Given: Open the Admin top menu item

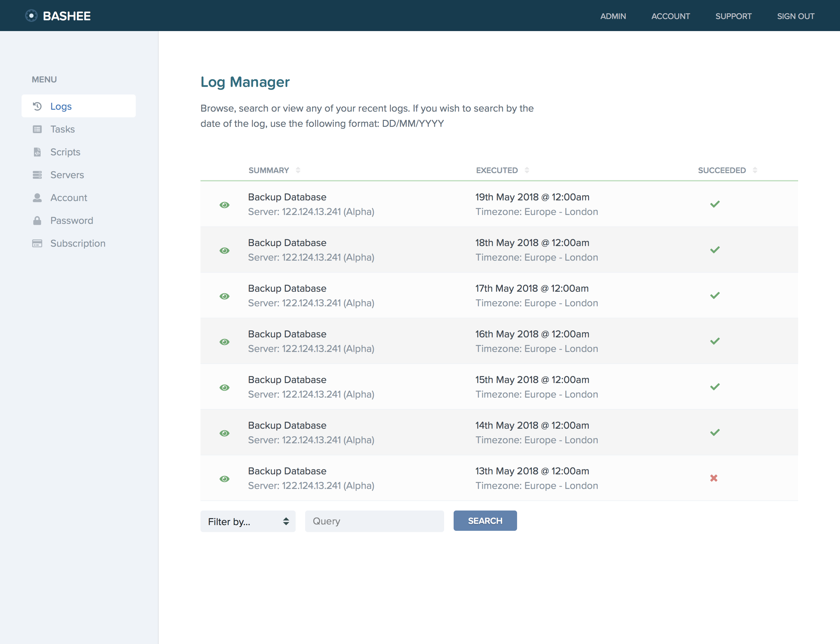Looking at the screenshot, I should pyautogui.click(x=613, y=16).
